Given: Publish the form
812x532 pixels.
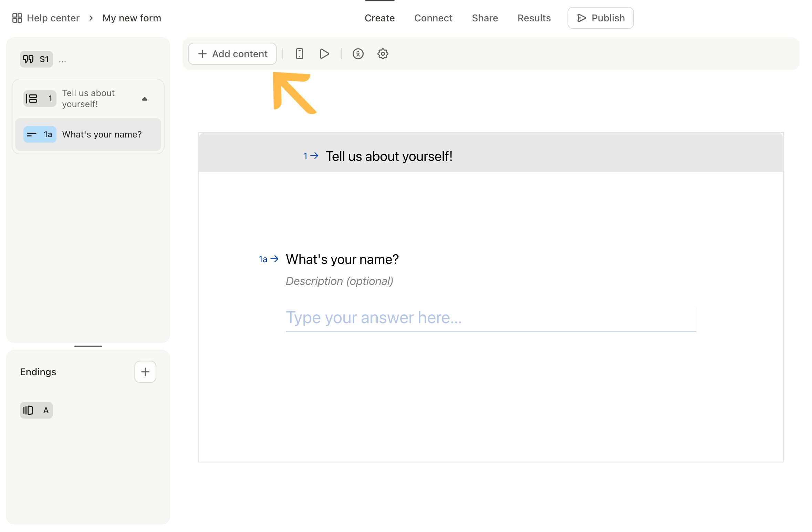Looking at the screenshot, I should tap(600, 18).
